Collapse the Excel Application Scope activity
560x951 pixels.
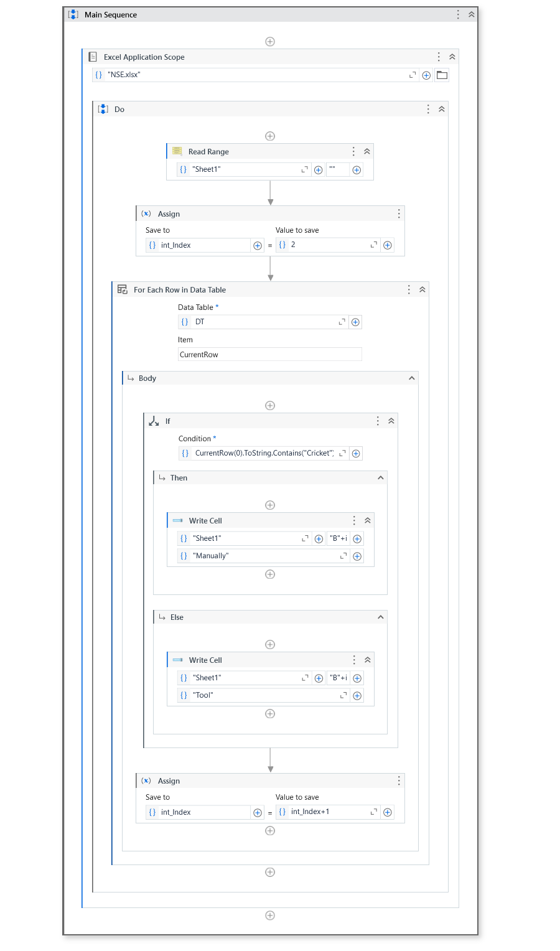(452, 57)
